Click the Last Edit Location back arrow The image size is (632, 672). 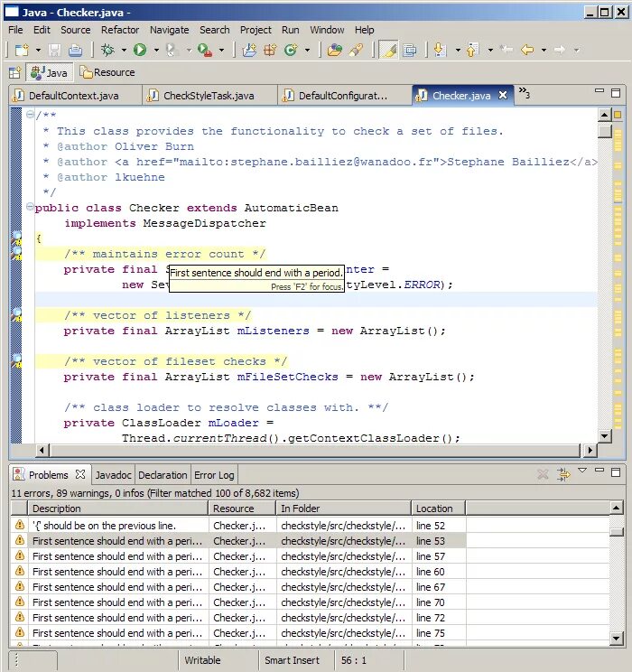pos(506,50)
